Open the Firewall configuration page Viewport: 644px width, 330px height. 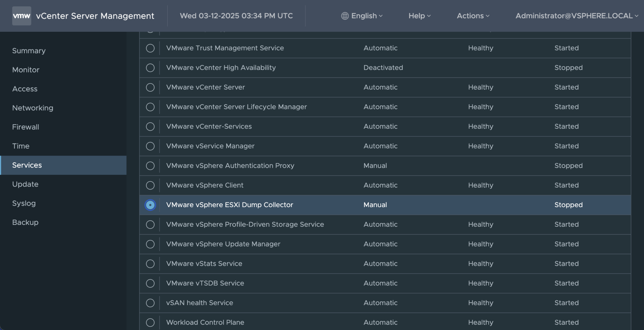pyautogui.click(x=25, y=127)
